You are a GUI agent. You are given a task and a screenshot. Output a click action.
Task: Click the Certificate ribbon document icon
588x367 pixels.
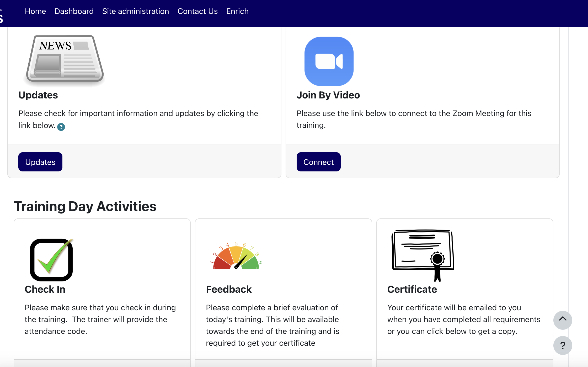click(x=423, y=255)
